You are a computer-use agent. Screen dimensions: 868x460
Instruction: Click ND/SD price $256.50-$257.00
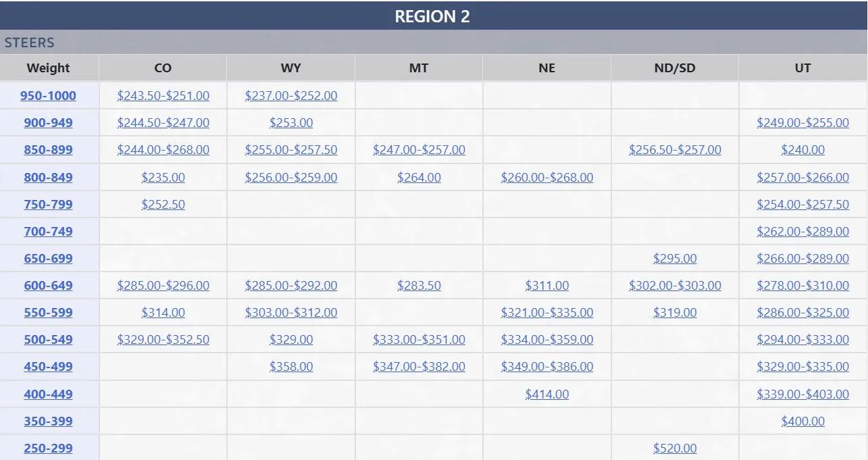(x=675, y=150)
